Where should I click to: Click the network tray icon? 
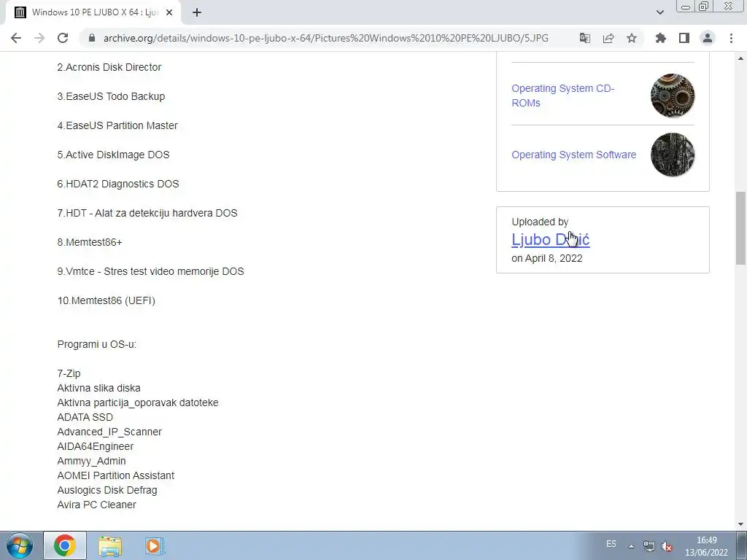(x=649, y=546)
